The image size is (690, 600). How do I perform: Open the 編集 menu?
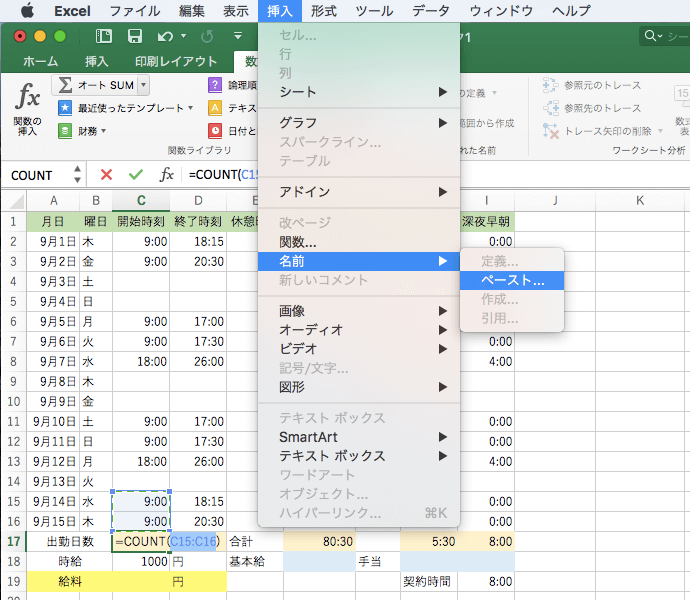(x=191, y=11)
